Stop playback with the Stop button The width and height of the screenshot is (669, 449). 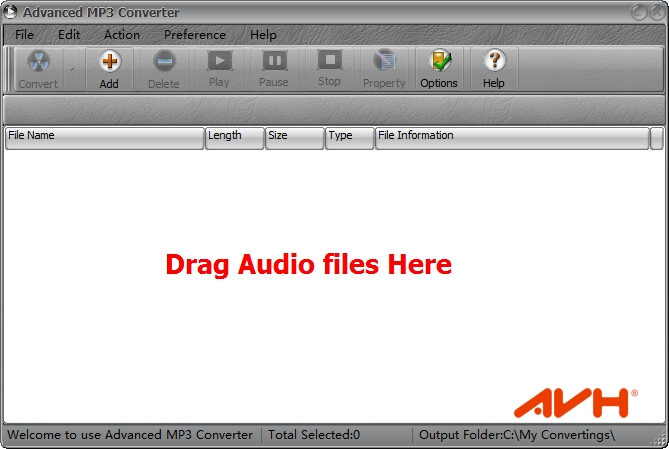click(329, 69)
